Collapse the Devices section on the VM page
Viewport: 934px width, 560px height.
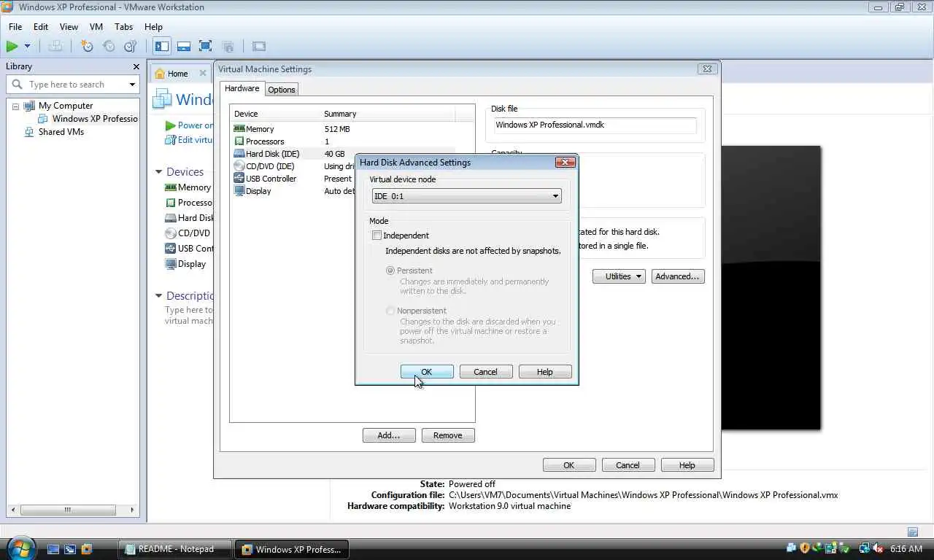click(x=158, y=172)
